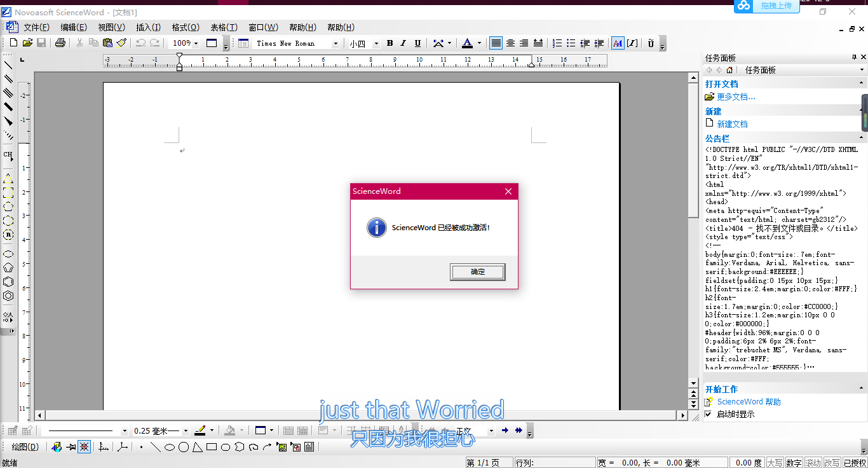
Task: Click the cut scissors icon
Action: point(79,43)
